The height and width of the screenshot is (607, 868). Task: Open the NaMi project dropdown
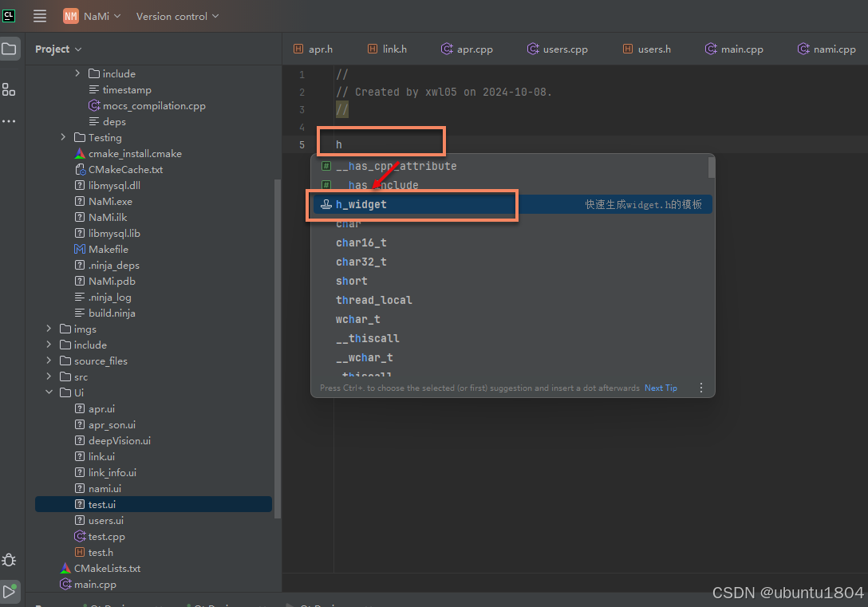(x=97, y=15)
